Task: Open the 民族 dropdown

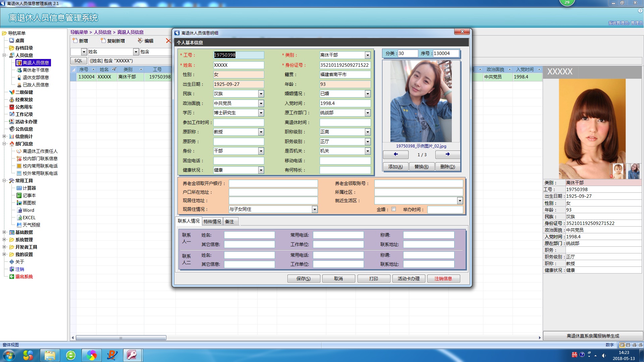Action: (x=261, y=94)
